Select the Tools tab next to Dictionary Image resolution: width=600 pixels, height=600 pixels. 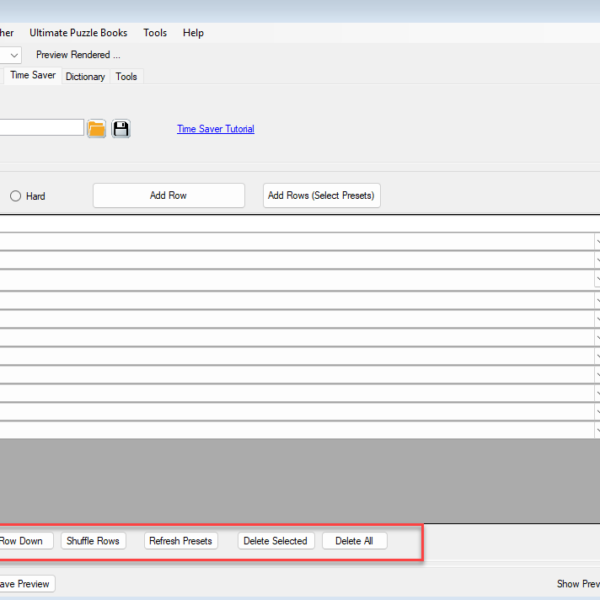pyautogui.click(x=126, y=76)
